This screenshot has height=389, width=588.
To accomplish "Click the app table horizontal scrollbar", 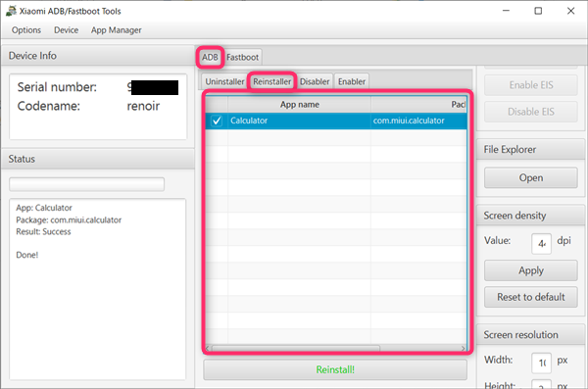I will coord(296,349).
